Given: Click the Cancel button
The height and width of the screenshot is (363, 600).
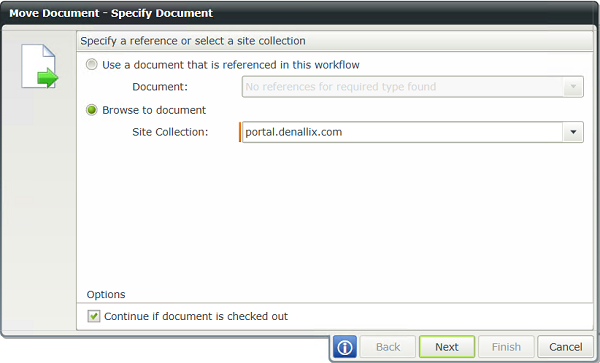Looking at the screenshot, I should point(566,347).
